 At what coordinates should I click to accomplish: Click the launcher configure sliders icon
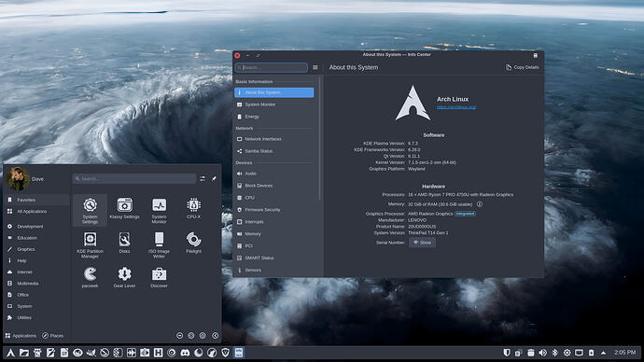203,178
